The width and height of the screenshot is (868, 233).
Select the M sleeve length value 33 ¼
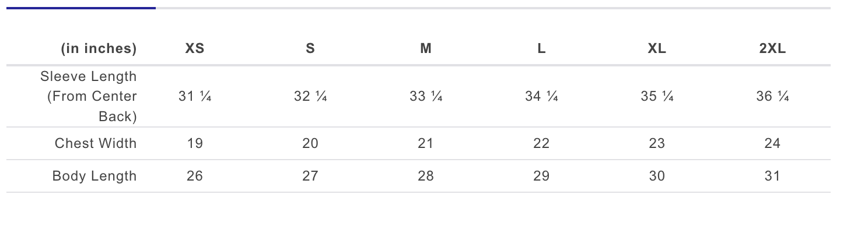426,97
